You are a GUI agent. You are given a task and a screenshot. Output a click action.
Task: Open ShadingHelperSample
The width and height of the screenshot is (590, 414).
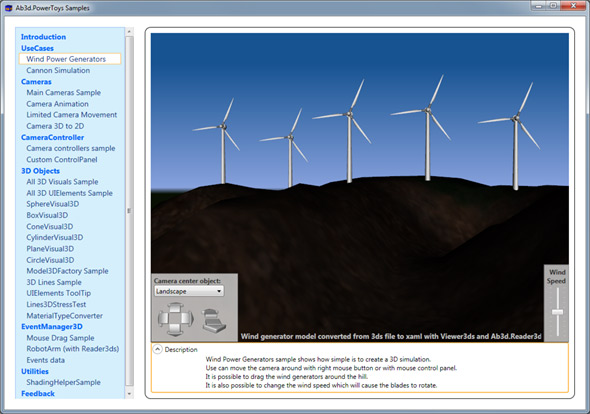[63, 382]
